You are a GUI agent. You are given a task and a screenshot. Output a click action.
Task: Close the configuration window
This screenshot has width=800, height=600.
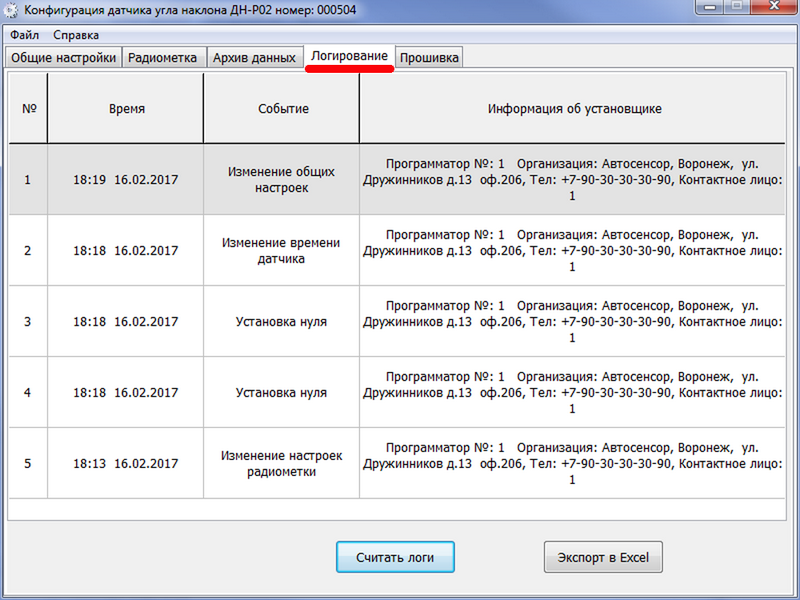[x=774, y=7]
